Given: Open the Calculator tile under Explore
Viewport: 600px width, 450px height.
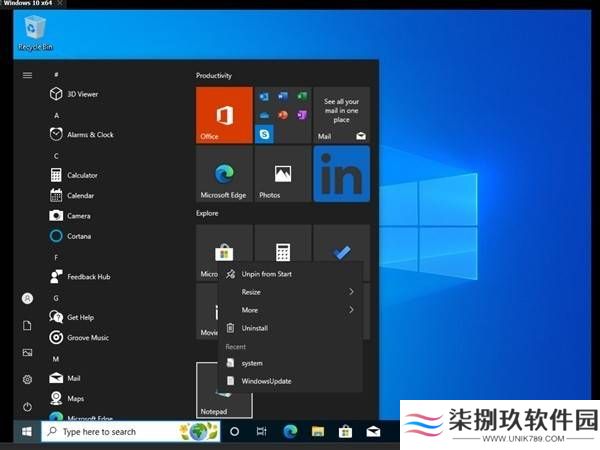Looking at the screenshot, I should (283, 243).
